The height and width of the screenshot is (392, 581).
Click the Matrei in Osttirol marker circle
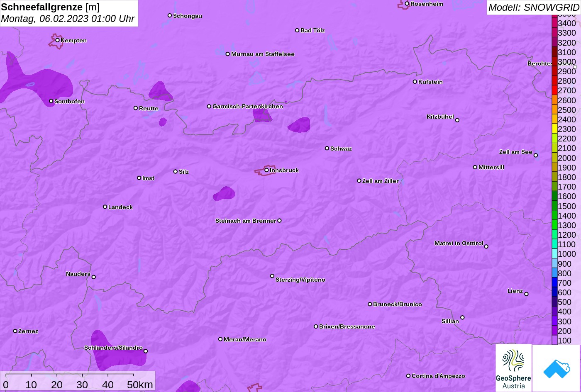coord(486,246)
